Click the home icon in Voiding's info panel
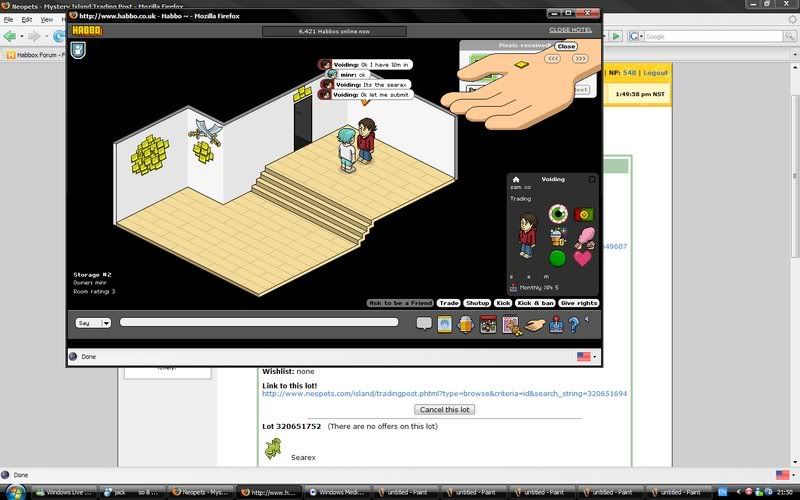Image resolution: width=800 pixels, height=500 pixels. tap(516, 179)
